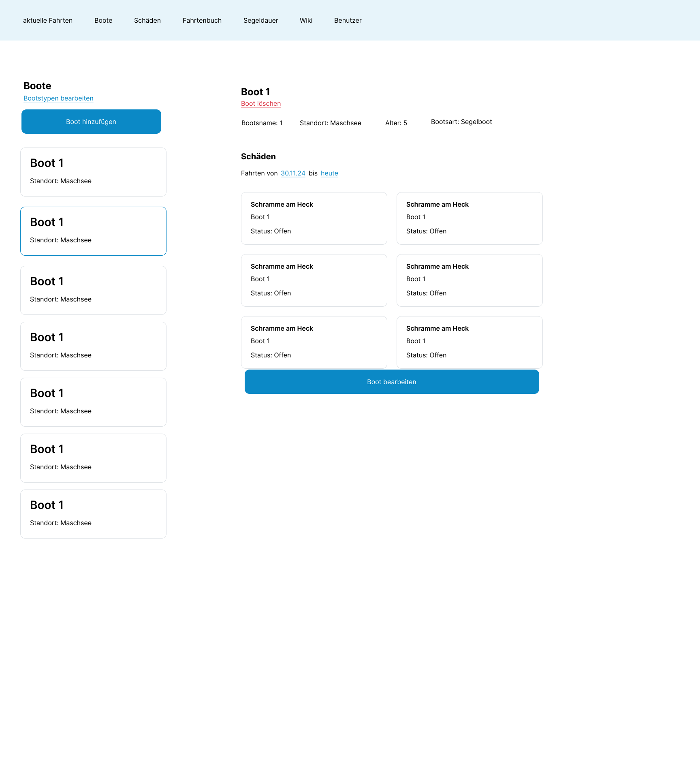The height and width of the screenshot is (776, 700).
Task: Go to the Boote navigation tab
Action: [103, 21]
